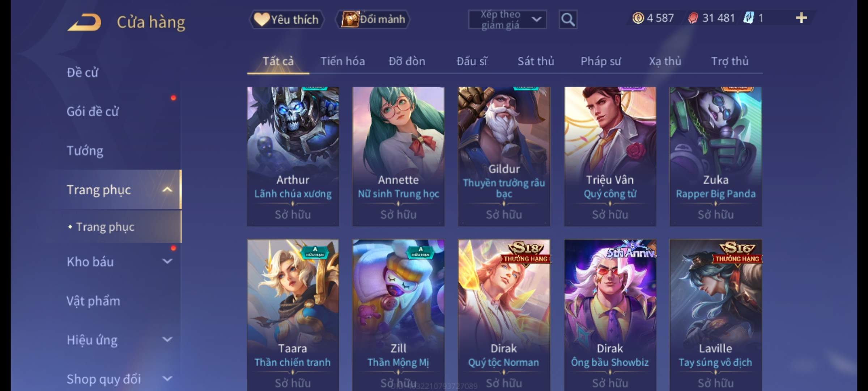
Task: Open the Xếp theo giảm giá dropdown
Action: pyautogui.click(x=507, y=20)
